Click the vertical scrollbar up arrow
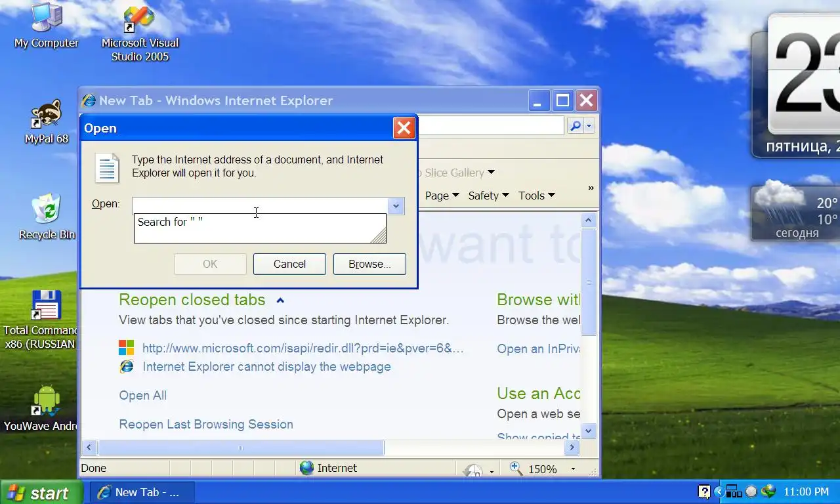The width and height of the screenshot is (840, 504). click(589, 220)
